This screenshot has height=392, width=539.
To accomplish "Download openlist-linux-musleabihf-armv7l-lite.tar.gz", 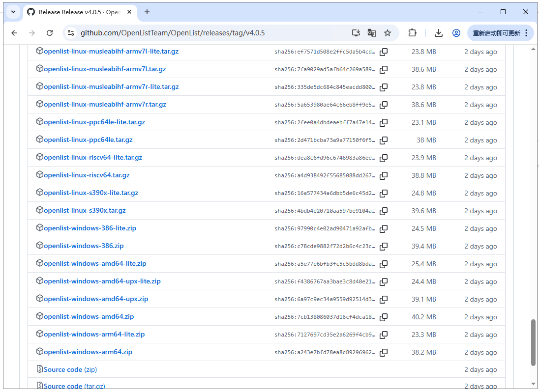I will click(x=111, y=52).
